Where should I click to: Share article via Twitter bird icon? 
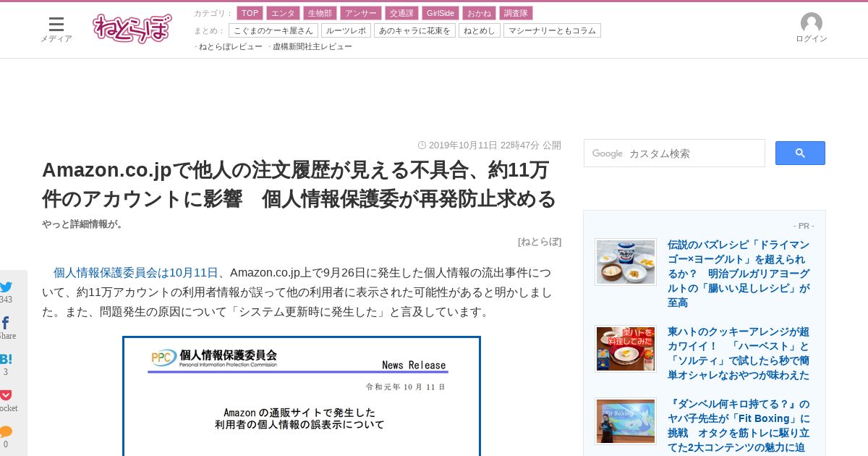[6, 287]
